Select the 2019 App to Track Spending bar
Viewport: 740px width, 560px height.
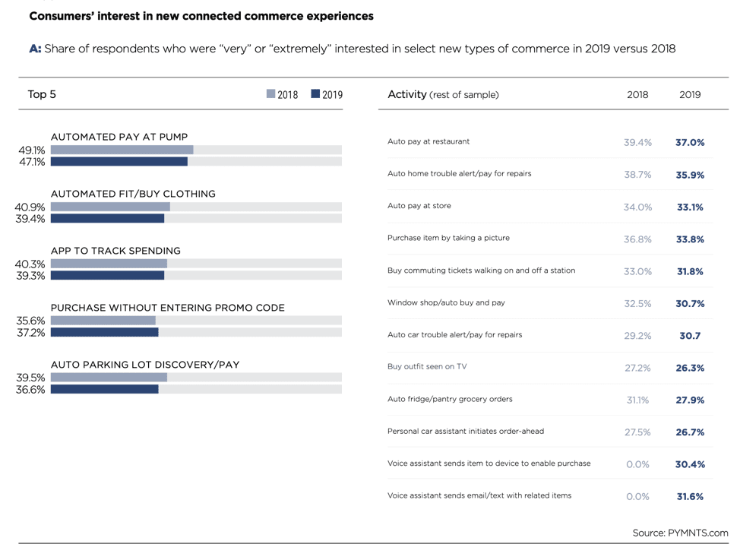pos(107,275)
